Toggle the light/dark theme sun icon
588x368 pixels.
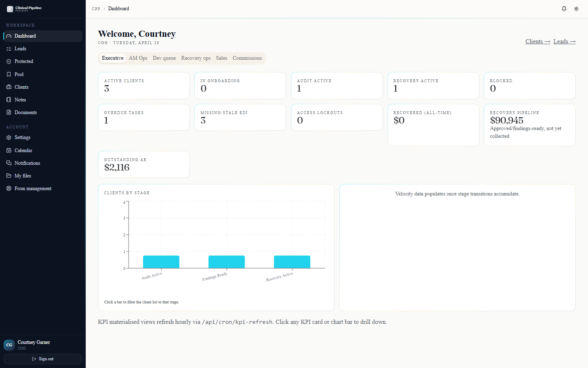576,9
